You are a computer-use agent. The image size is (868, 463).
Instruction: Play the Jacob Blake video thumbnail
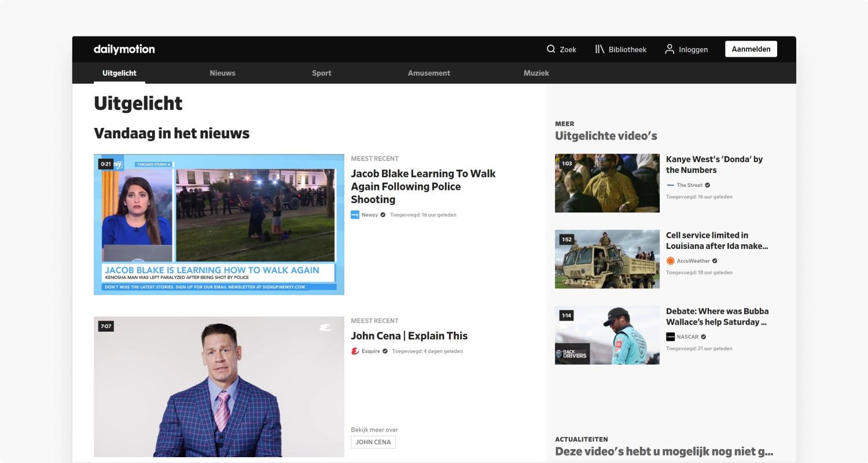(x=219, y=225)
